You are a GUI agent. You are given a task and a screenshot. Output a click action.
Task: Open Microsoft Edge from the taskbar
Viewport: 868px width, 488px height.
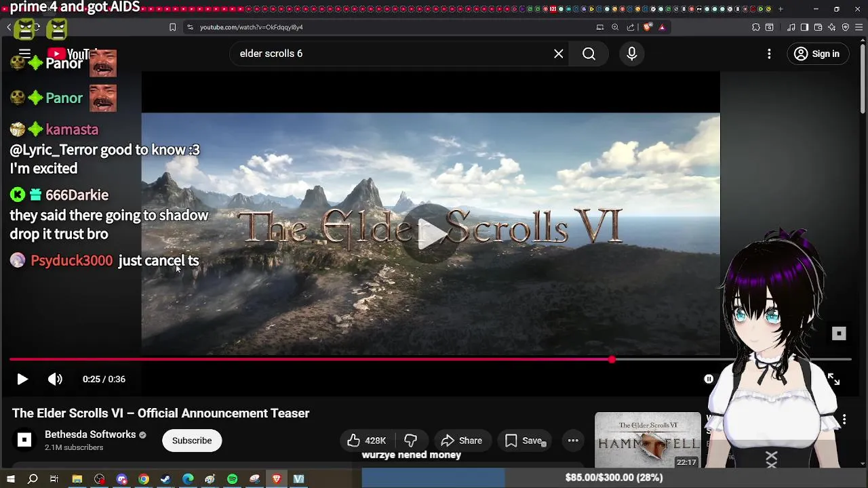[x=188, y=479]
